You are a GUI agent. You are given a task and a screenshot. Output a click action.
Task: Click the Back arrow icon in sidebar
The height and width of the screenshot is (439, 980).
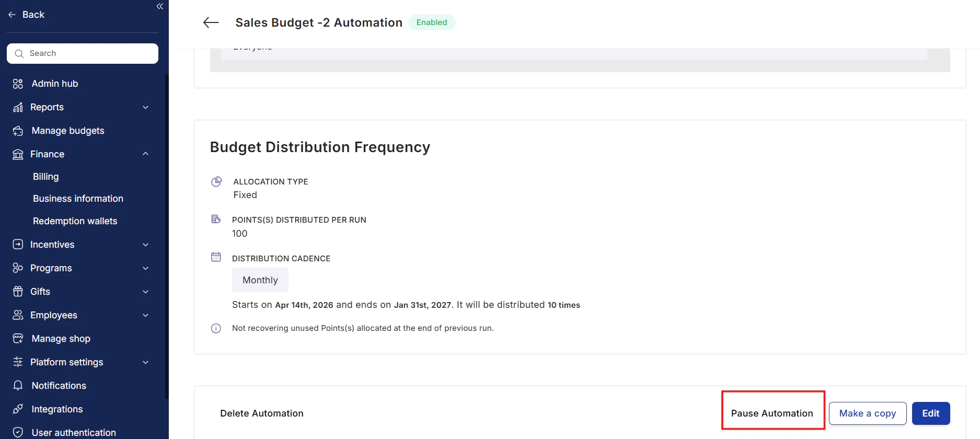click(x=12, y=15)
